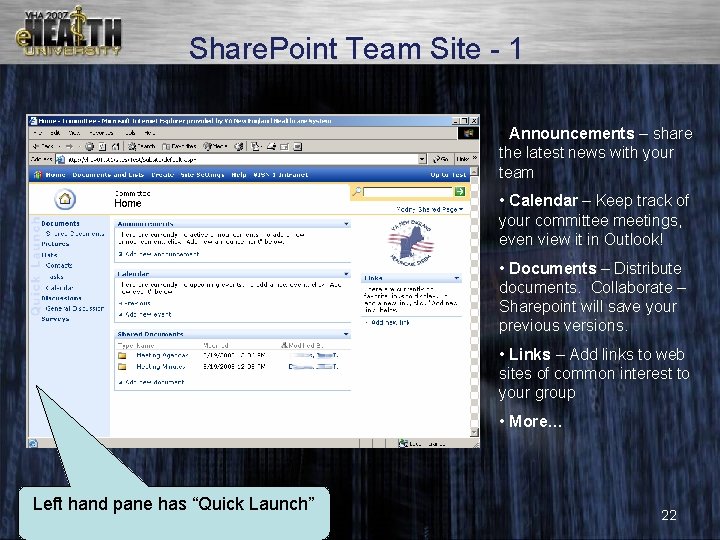Viewport: 720px width, 540px height.
Task: Click the Stop loading toolbar icon
Action: [90, 146]
